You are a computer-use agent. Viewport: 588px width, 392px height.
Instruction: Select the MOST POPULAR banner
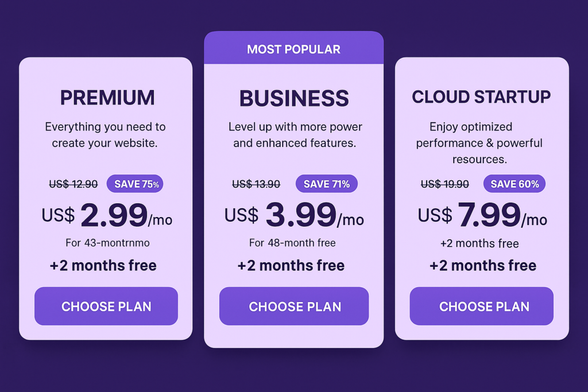click(293, 48)
